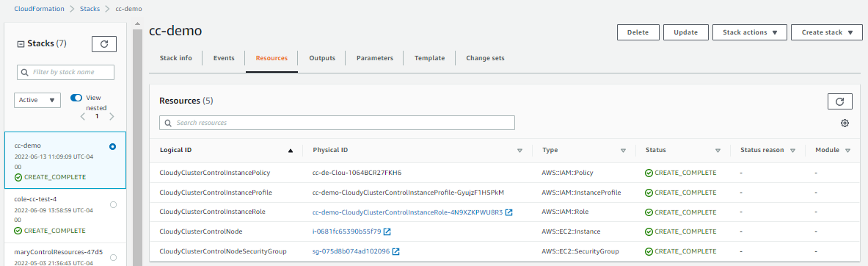Open resources table settings gear
This screenshot has width=868, height=266.
[845, 123]
